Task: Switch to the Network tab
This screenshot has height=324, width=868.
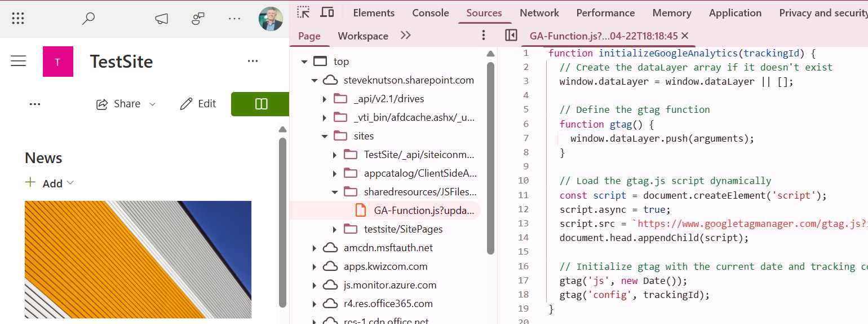Action: tap(539, 13)
